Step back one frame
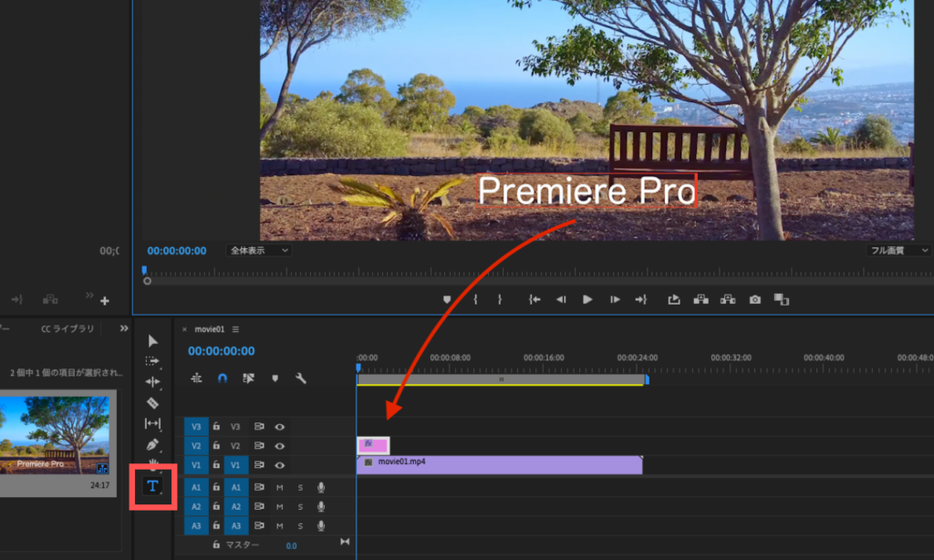The height and width of the screenshot is (560, 934). coord(561,300)
